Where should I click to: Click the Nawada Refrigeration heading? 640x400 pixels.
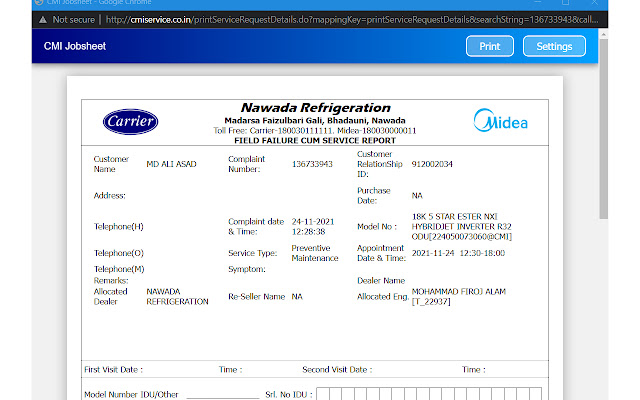[x=315, y=108]
